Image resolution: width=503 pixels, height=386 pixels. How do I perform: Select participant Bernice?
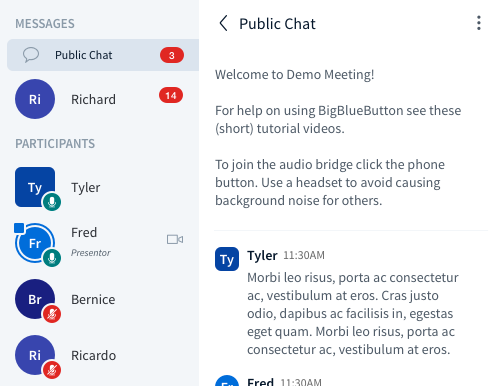pos(103,299)
